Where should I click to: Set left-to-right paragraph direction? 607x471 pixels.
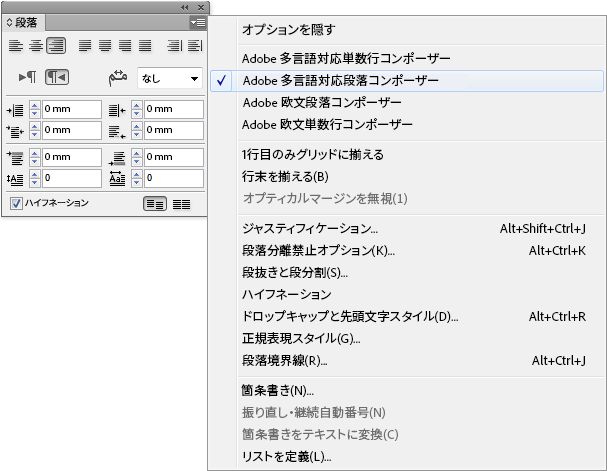[x=27, y=77]
